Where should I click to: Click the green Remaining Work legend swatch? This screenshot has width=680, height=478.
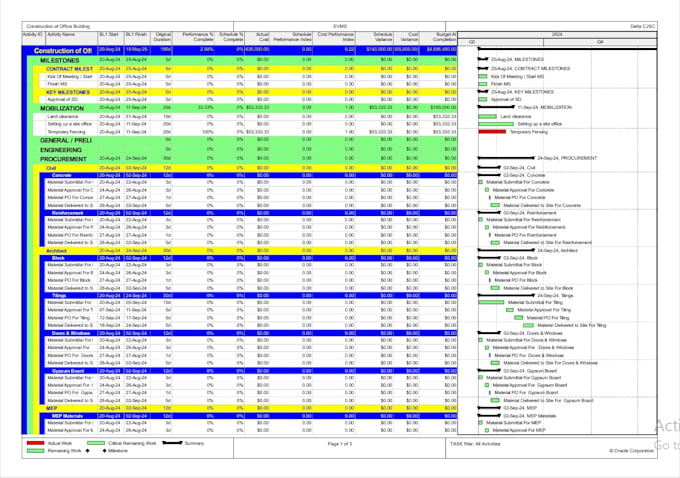[x=36, y=451]
